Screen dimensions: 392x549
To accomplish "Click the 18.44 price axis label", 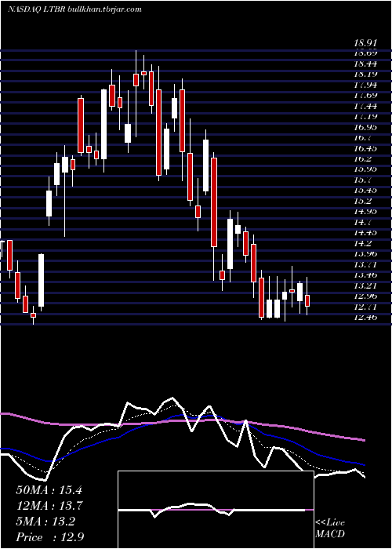I will [x=366, y=64].
